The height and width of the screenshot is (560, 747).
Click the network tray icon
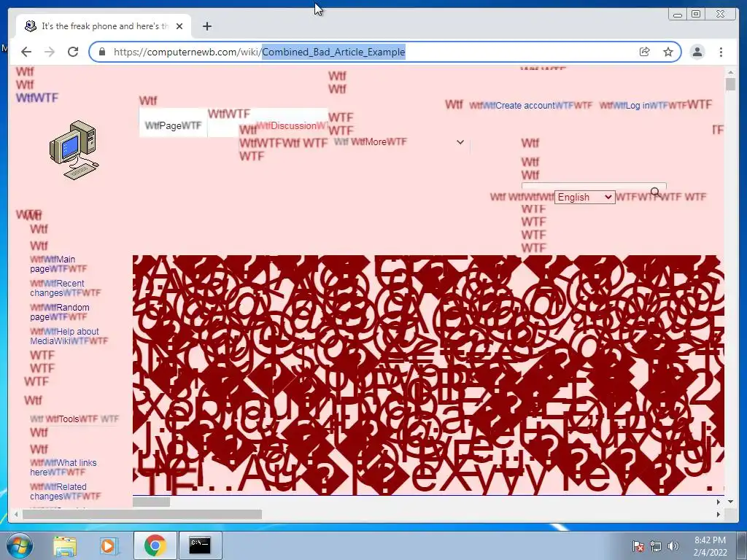click(x=656, y=546)
